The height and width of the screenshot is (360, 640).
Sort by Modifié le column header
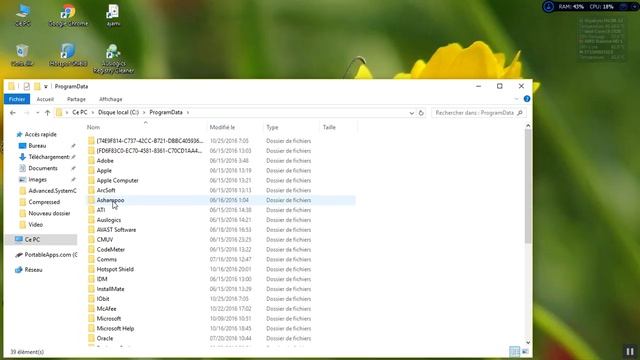[x=235, y=127]
